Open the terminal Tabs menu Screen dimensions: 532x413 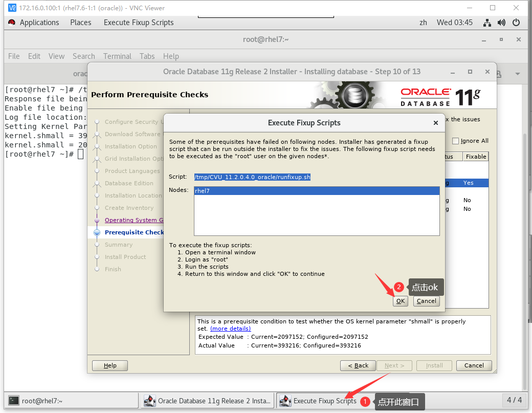coord(147,56)
